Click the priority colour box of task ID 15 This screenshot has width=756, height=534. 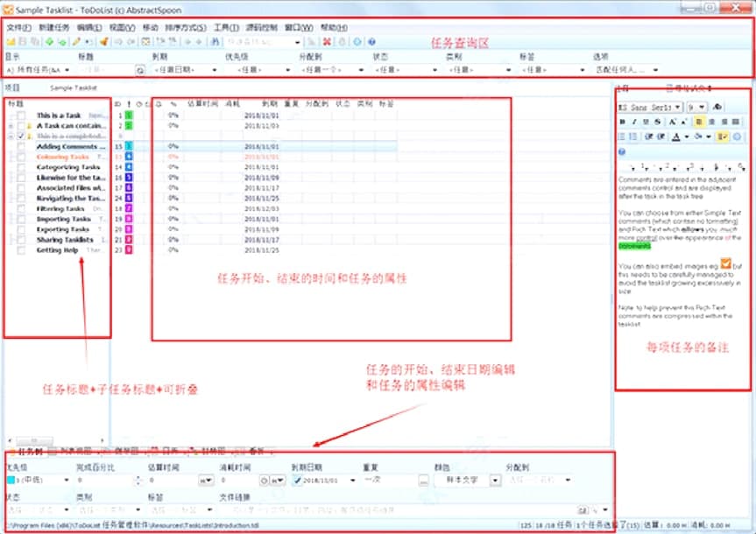click(129, 146)
